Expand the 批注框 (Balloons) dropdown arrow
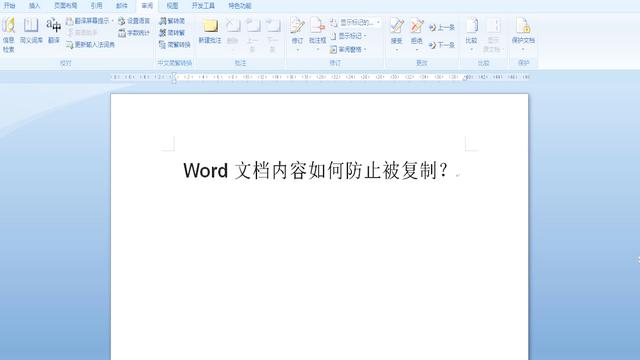This screenshot has width=640, height=360. 317,50
